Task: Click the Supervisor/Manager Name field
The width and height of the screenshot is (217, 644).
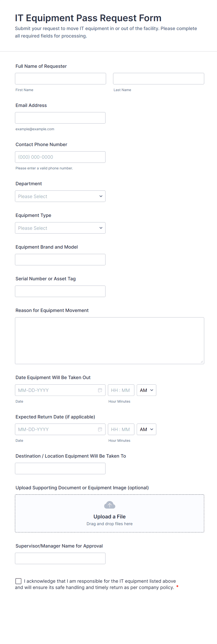Action: click(60, 558)
